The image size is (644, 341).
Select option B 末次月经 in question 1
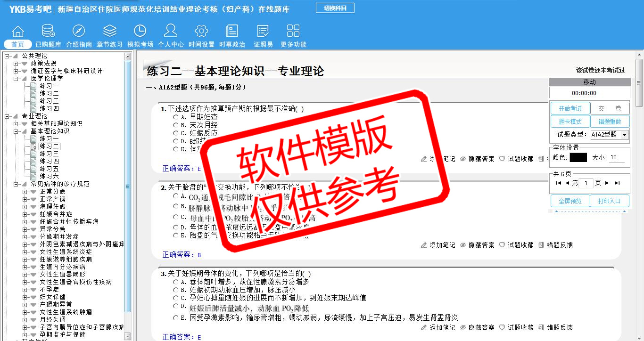[176, 125]
